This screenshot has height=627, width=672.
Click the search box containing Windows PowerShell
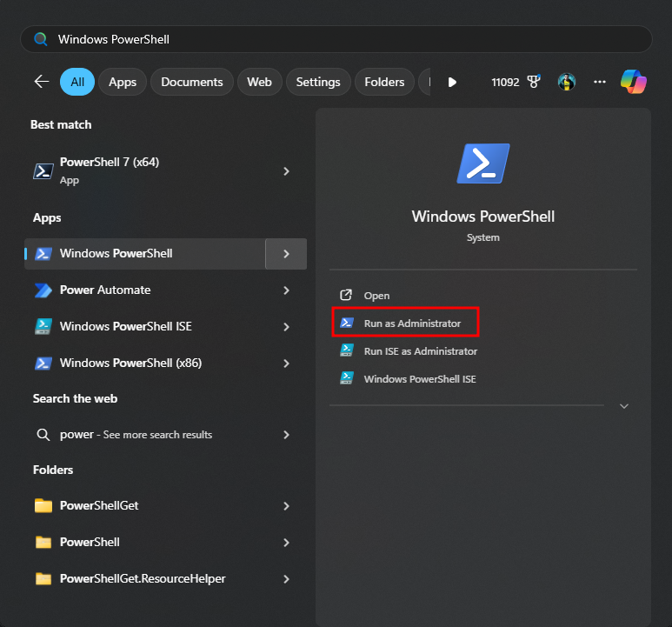click(x=336, y=39)
